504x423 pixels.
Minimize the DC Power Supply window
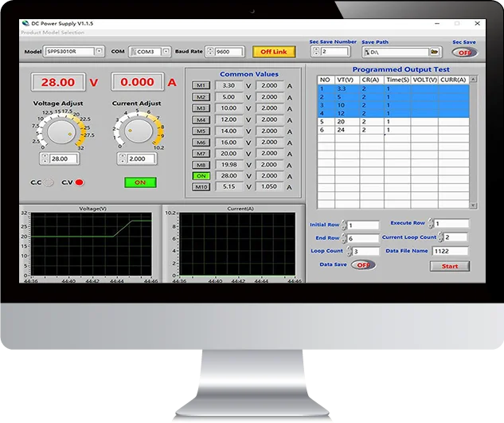pyautogui.click(x=437, y=23)
